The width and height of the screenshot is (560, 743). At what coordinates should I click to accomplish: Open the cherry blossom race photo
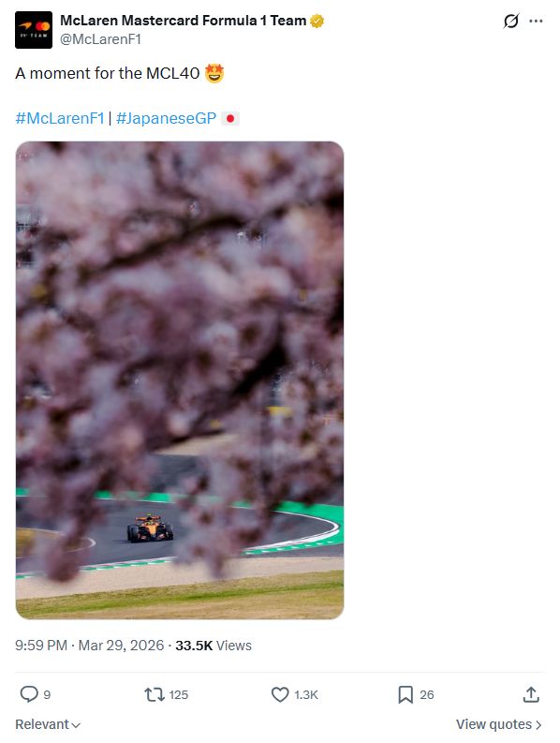click(x=180, y=380)
